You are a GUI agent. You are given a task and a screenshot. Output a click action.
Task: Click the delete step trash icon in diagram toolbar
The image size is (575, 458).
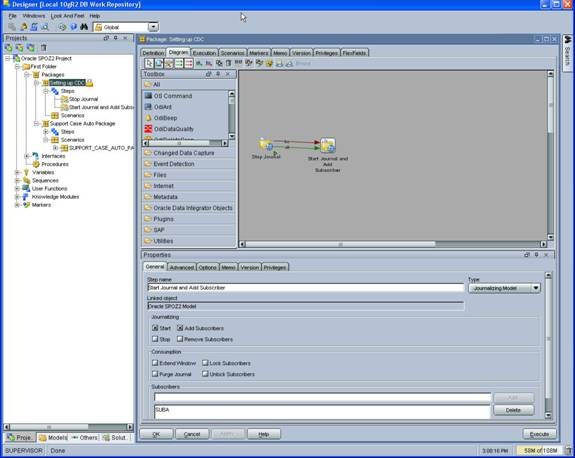(x=228, y=63)
